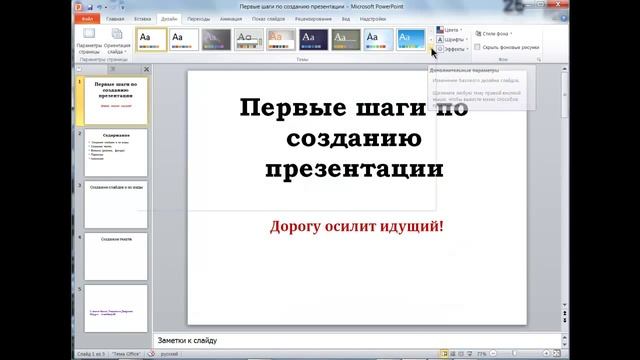The height and width of the screenshot is (360, 640).
Task: Open the Цвета theme colors dropdown
Action: 449,30
